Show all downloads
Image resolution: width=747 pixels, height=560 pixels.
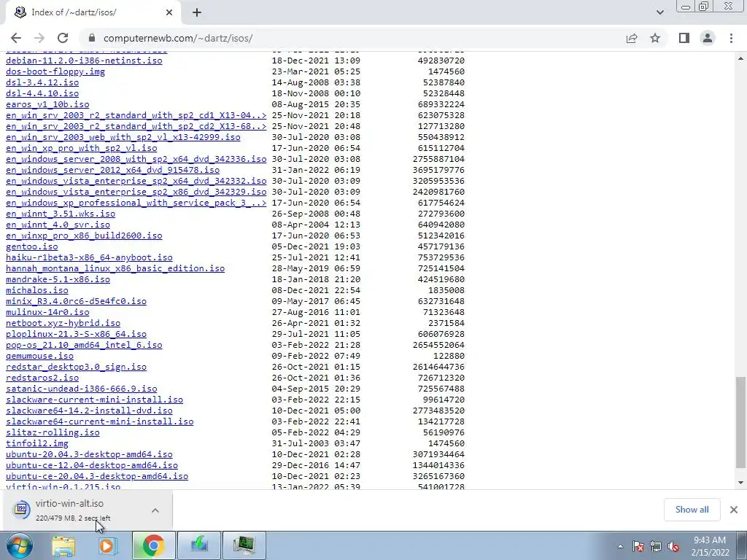click(x=692, y=510)
